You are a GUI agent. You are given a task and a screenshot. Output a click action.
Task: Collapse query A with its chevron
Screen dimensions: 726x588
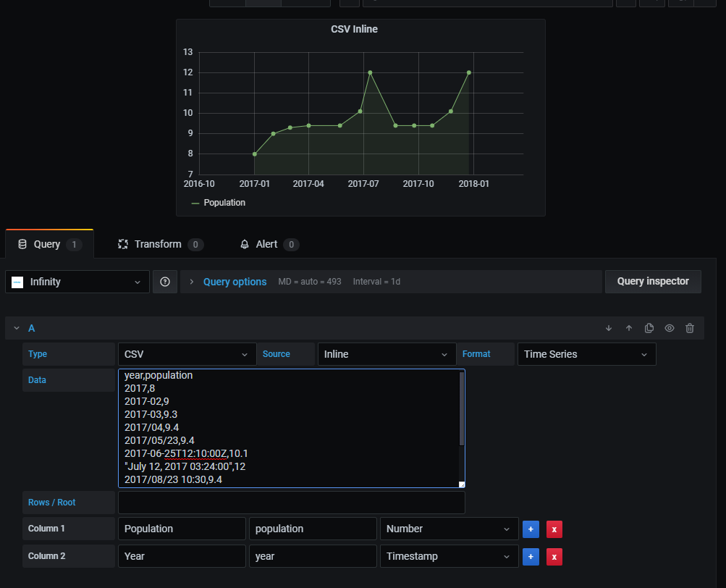pos(16,328)
